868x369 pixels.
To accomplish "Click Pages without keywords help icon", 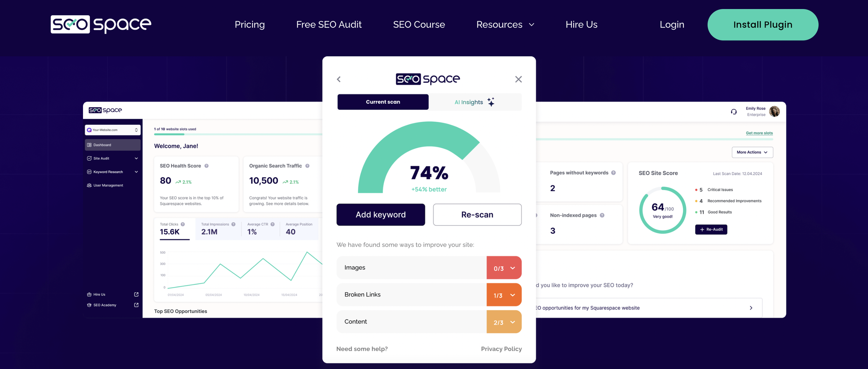I will point(614,173).
